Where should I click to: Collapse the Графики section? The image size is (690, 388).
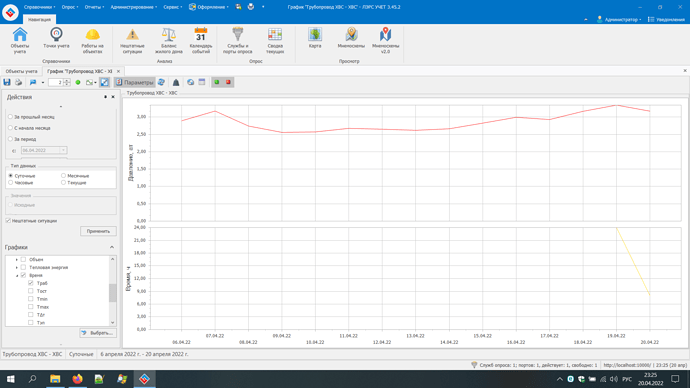click(112, 247)
